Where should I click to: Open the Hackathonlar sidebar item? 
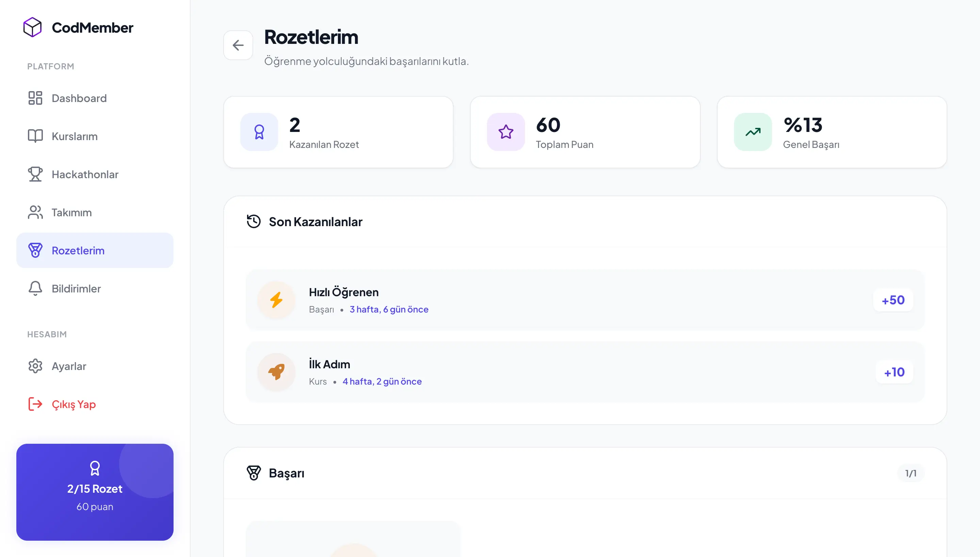[x=85, y=174]
